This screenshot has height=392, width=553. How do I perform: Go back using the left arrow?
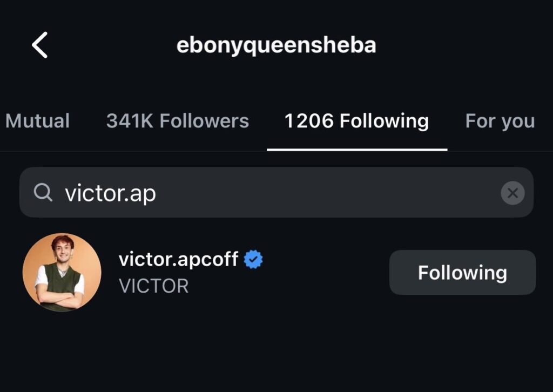39,45
